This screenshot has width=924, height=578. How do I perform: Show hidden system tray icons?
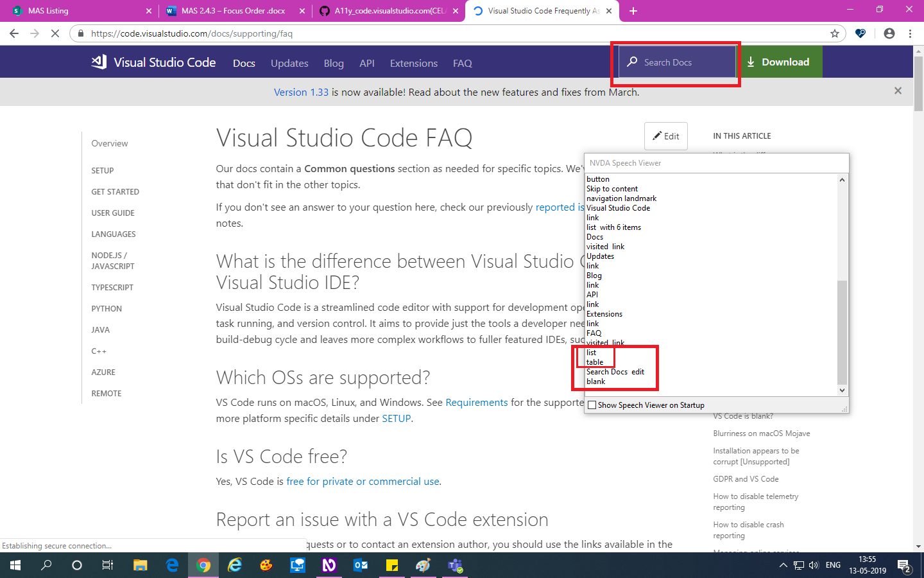click(783, 565)
